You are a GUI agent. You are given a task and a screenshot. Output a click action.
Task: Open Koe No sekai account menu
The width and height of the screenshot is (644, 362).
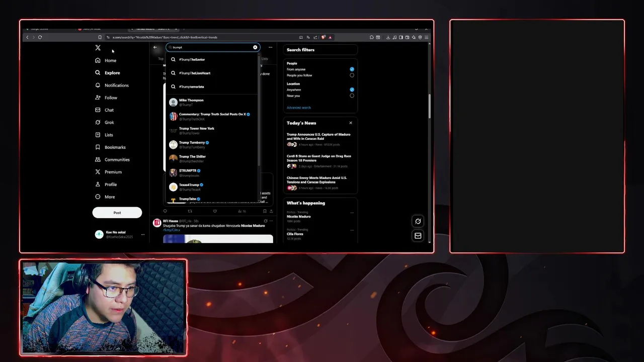pyautogui.click(x=120, y=234)
